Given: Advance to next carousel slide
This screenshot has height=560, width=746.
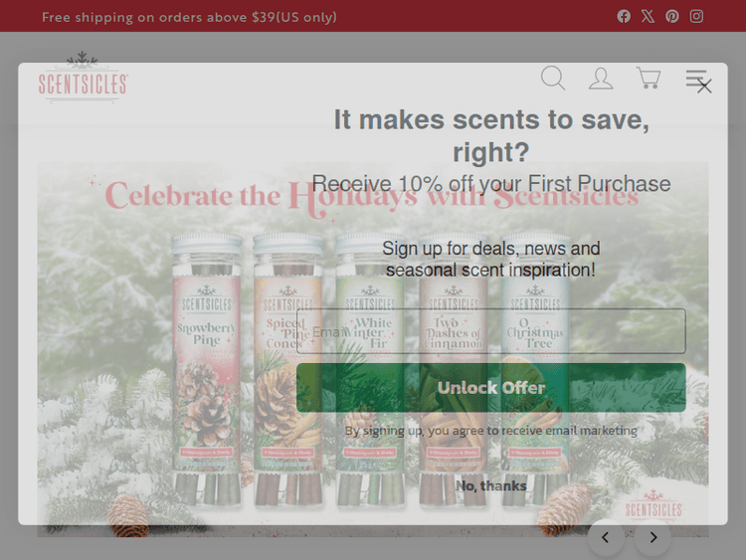Looking at the screenshot, I should 653,538.
